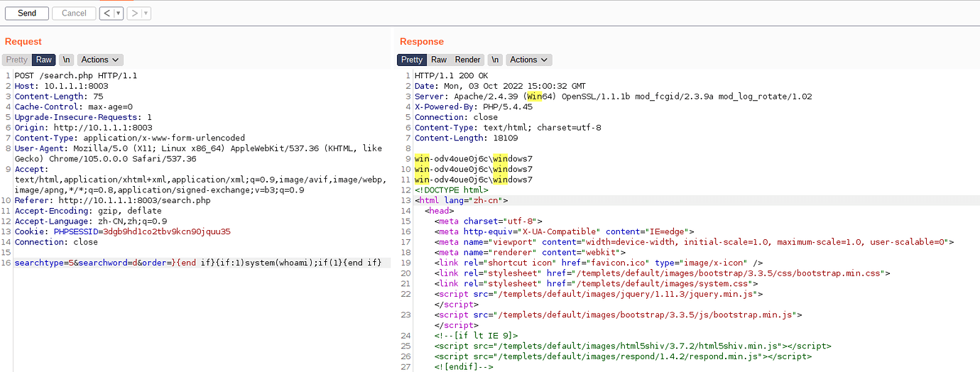The width and height of the screenshot is (980, 372).
Task: Click the "X-Powered-By: PHP/5.4.45" header
Action: click(x=473, y=106)
